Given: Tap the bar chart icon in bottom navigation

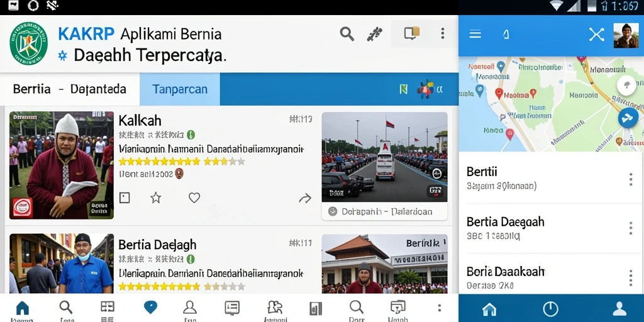Looking at the screenshot, I should 316,308.
